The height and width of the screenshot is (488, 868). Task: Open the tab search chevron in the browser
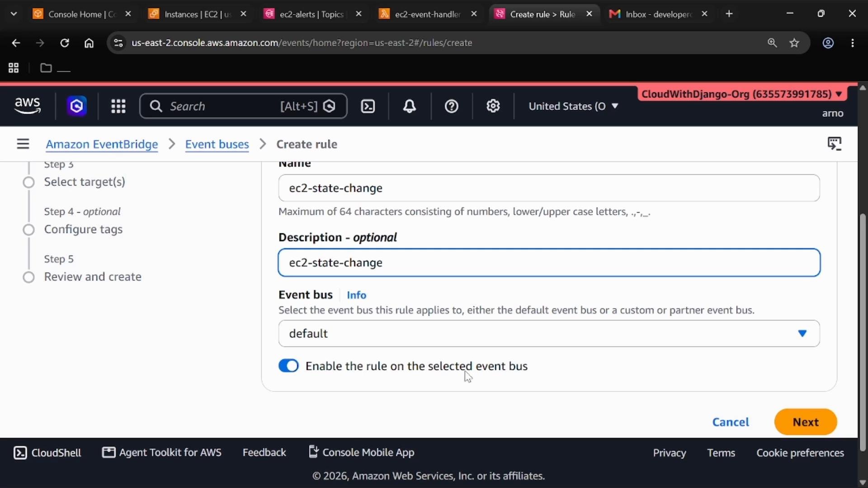pos(14,14)
